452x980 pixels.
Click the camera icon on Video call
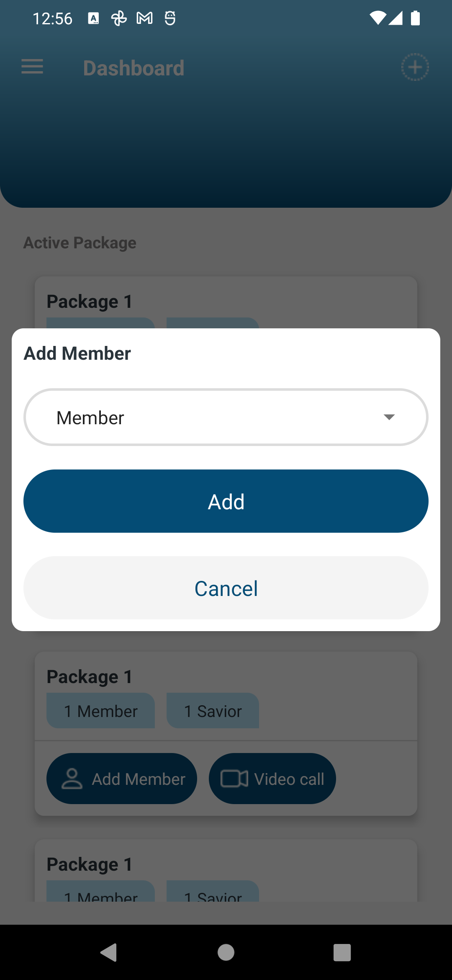pyautogui.click(x=234, y=779)
